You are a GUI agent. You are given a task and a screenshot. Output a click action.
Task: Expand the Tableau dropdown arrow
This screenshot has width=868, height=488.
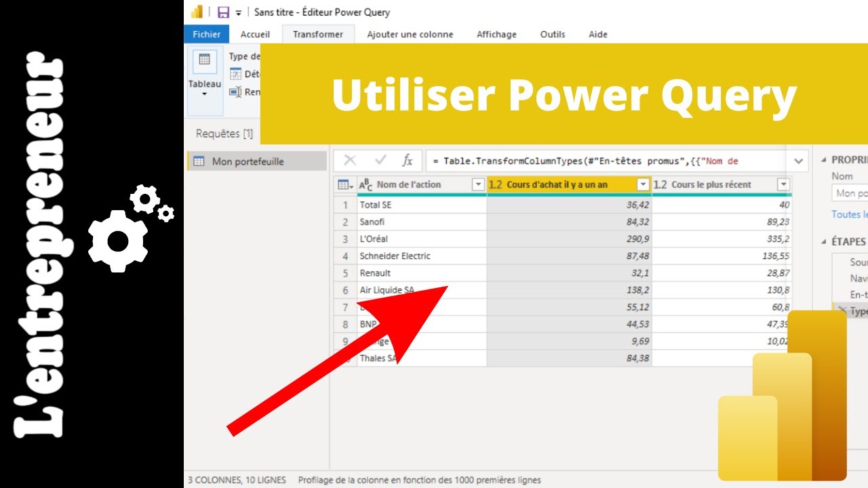tap(204, 94)
